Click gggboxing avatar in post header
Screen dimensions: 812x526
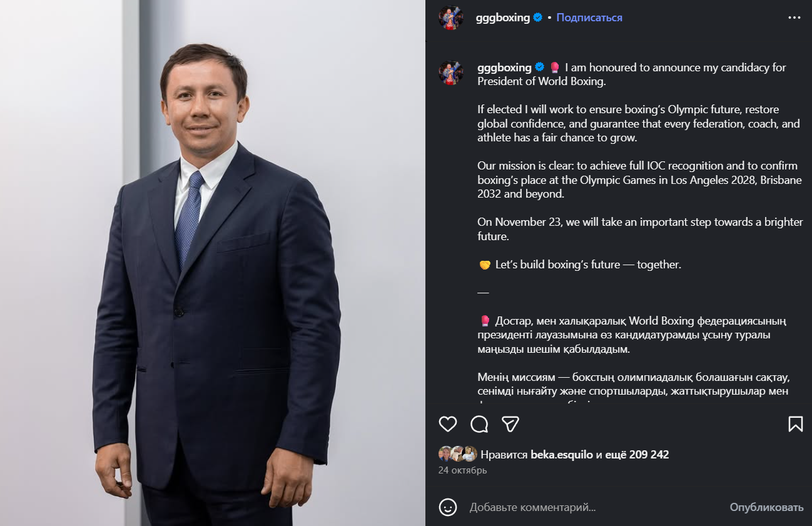coord(451,18)
